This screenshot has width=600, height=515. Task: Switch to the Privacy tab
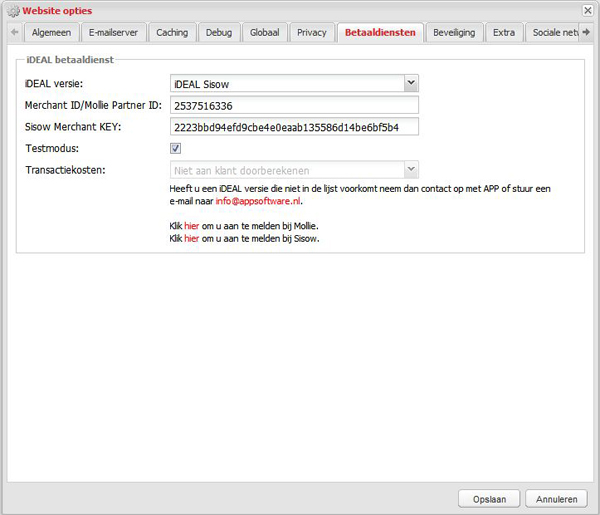312,33
